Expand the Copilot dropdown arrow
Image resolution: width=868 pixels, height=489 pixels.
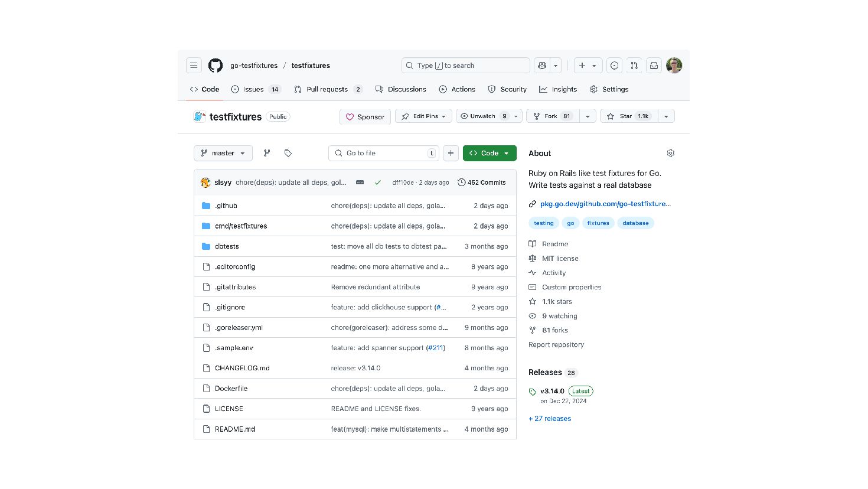[556, 66]
